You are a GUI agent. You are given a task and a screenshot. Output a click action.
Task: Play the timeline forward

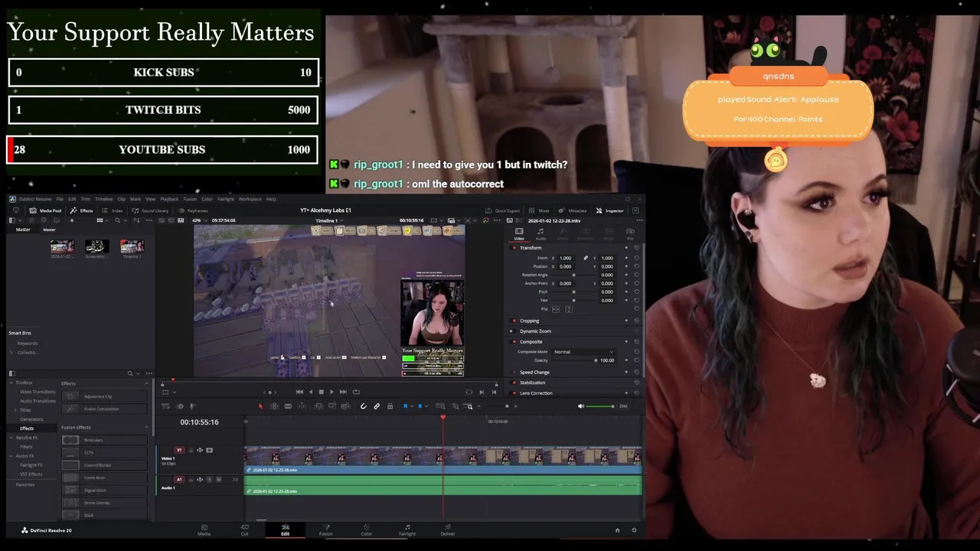point(332,392)
